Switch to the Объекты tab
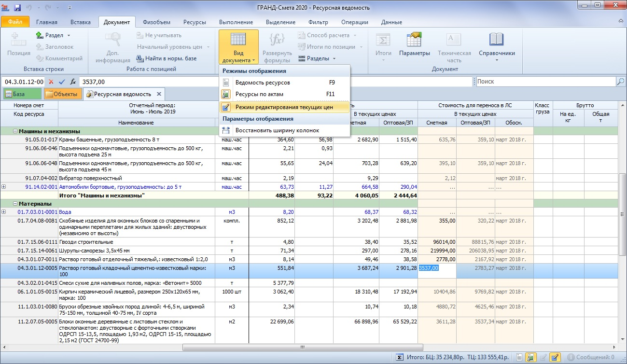This screenshot has height=364, width=627. point(62,94)
